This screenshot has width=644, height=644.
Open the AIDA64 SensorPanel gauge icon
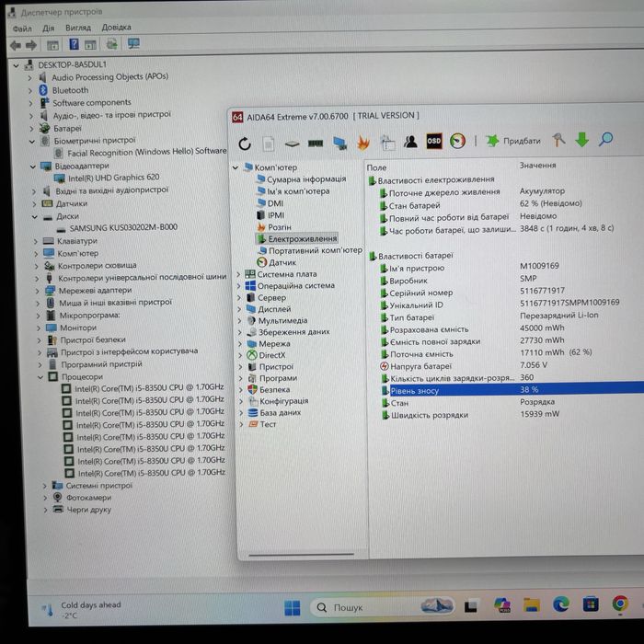tap(457, 141)
